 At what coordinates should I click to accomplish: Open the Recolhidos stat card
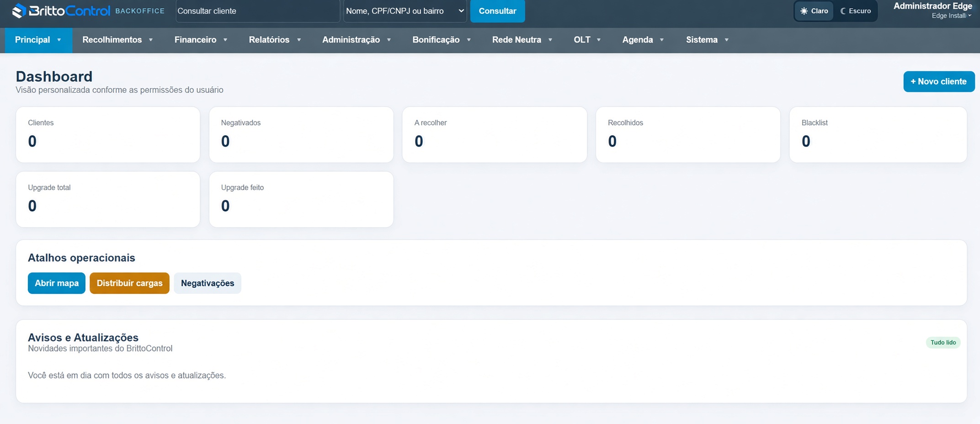click(x=688, y=135)
